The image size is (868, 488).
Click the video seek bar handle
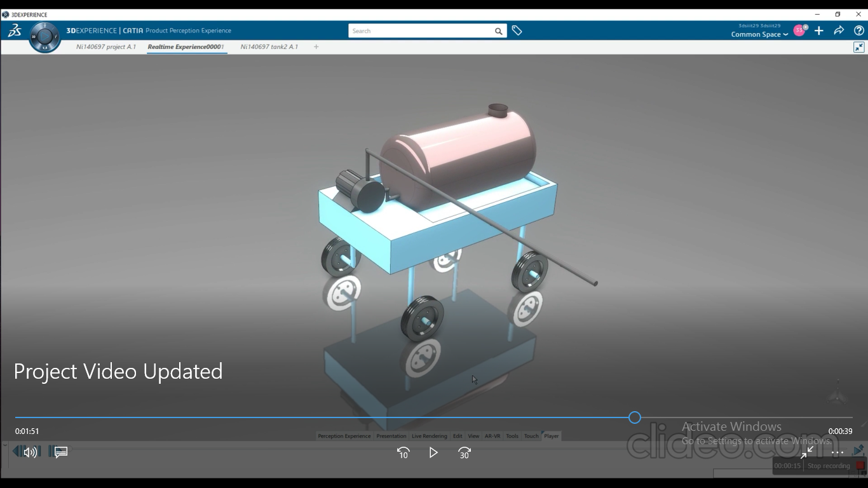pos(635,417)
